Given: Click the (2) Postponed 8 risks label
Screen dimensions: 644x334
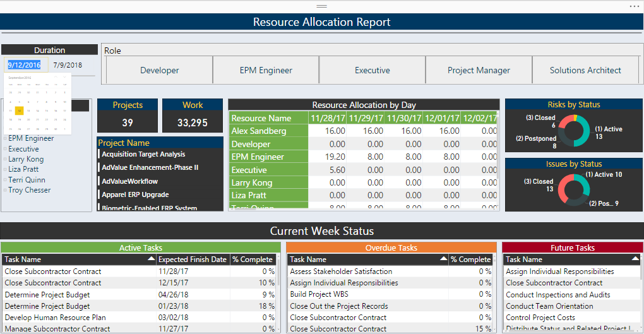Looking at the screenshot, I should [536, 141].
